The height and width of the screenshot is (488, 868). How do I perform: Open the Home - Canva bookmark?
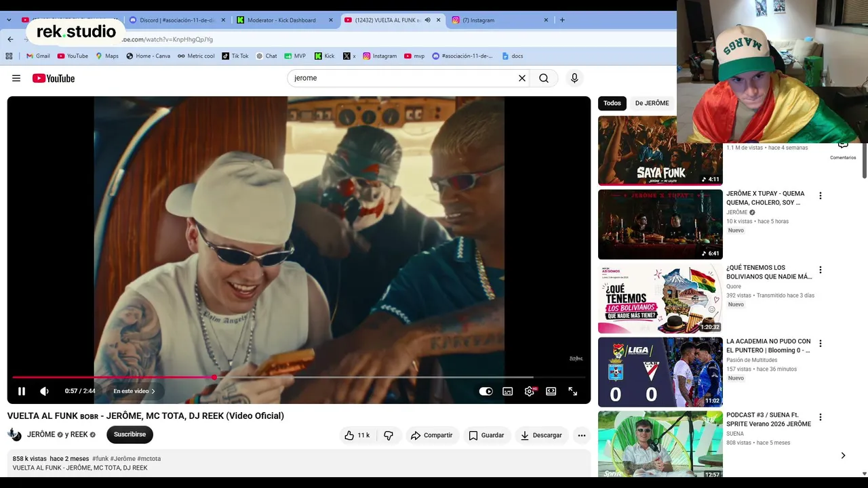[148, 56]
